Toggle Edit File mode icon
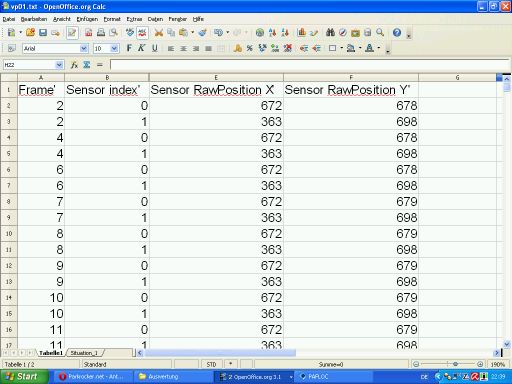The height and width of the screenshot is (384, 512). tap(72, 32)
